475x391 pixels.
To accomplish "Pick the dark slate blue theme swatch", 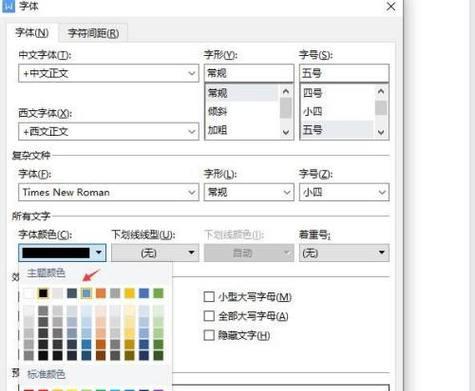I will (72, 293).
